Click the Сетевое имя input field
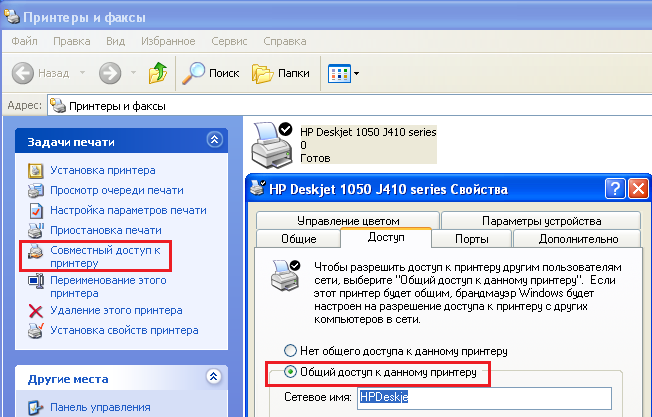 pyautogui.click(x=484, y=398)
